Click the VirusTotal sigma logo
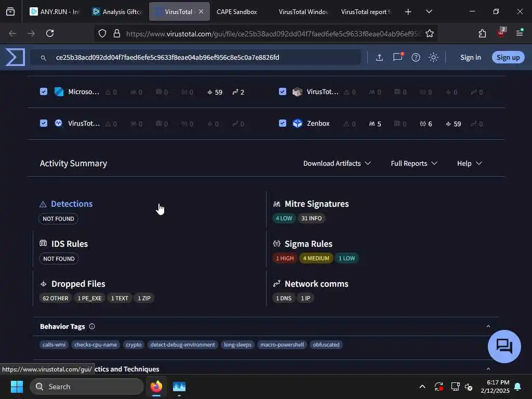 click(x=15, y=57)
